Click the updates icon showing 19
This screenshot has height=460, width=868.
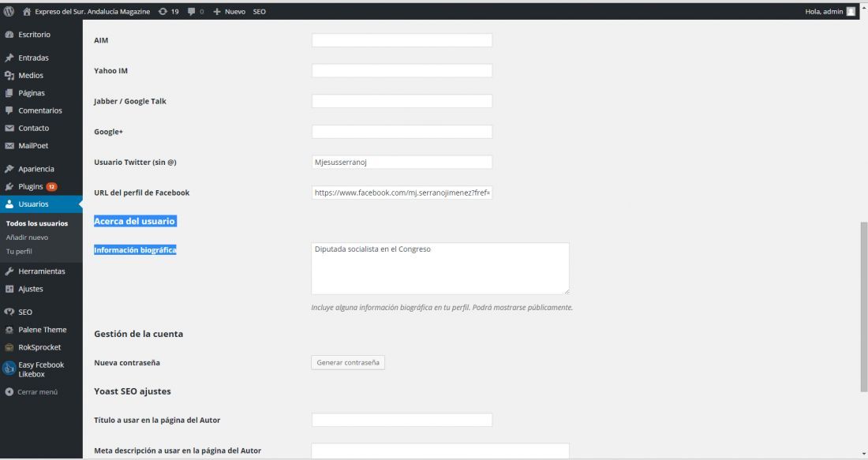[x=163, y=11]
